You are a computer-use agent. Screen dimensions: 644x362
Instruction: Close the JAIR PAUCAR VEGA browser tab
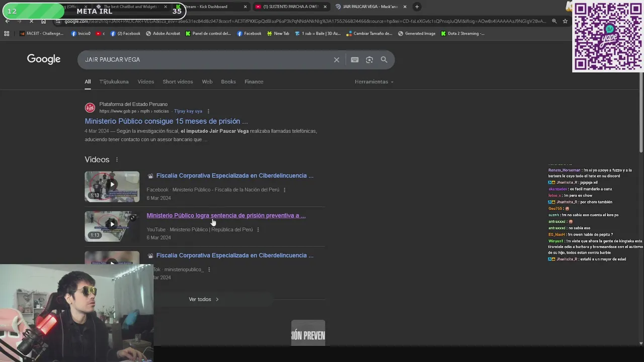tap(405, 7)
